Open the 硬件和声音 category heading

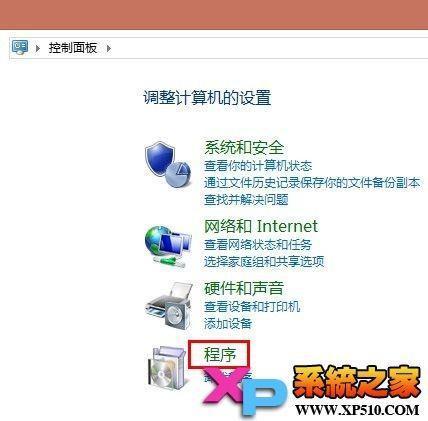click(244, 289)
